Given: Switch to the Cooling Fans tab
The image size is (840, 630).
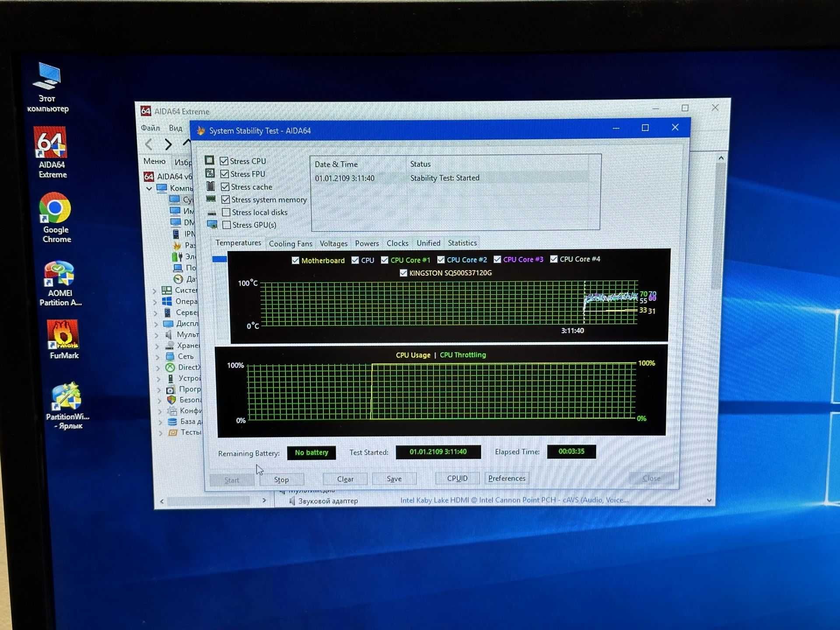Looking at the screenshot, I should click(x=290, y=244).
